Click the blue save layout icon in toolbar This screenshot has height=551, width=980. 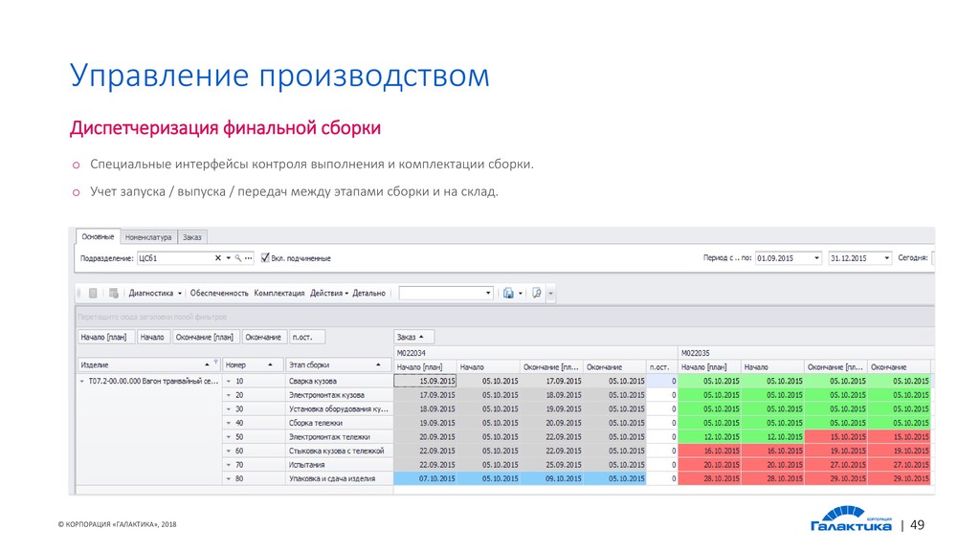pos(508,293)
